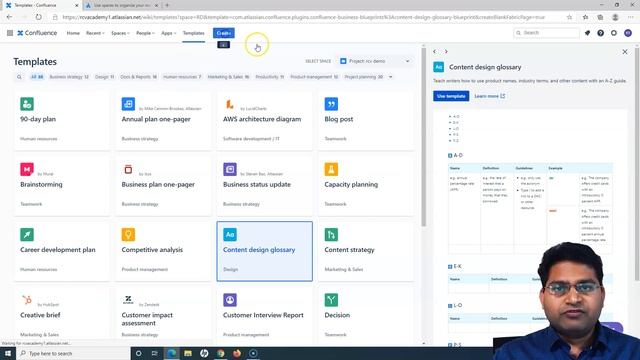This screenshot has width=640, height=360.
Task: Filter by Docs & Reports category
Action: pos(138,77)
